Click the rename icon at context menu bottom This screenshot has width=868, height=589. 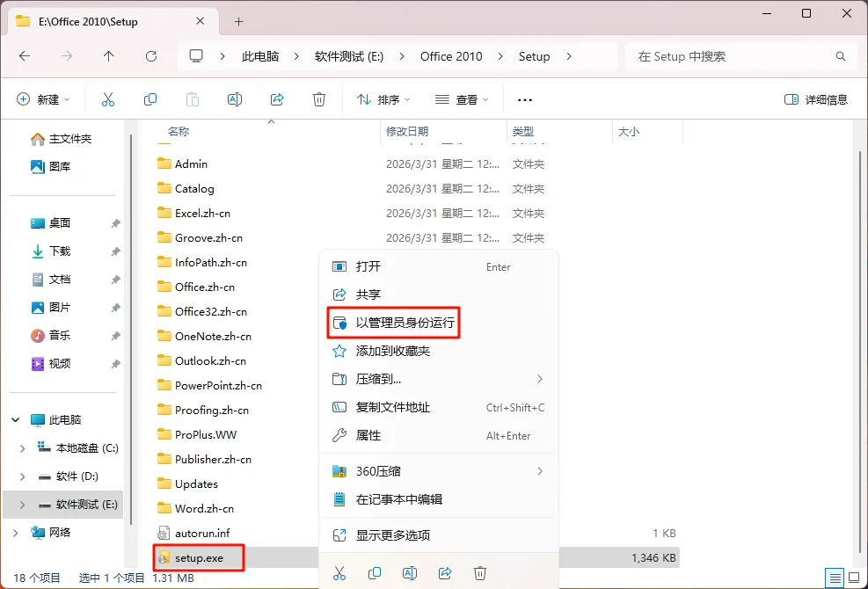pos(410,573)
